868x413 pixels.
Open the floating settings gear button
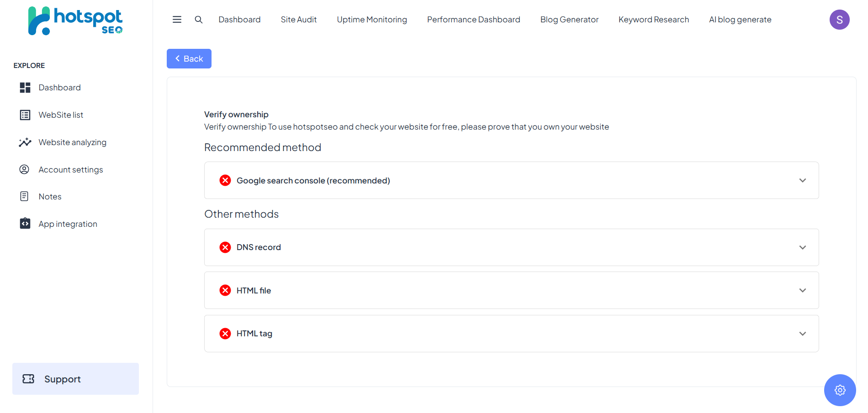(x=840, y=390)
